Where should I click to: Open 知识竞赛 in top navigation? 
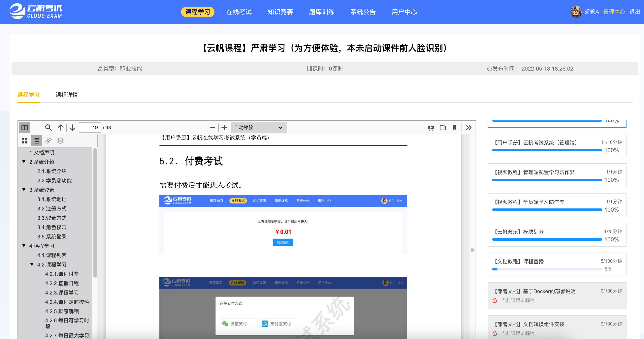[x=280, y=12]
